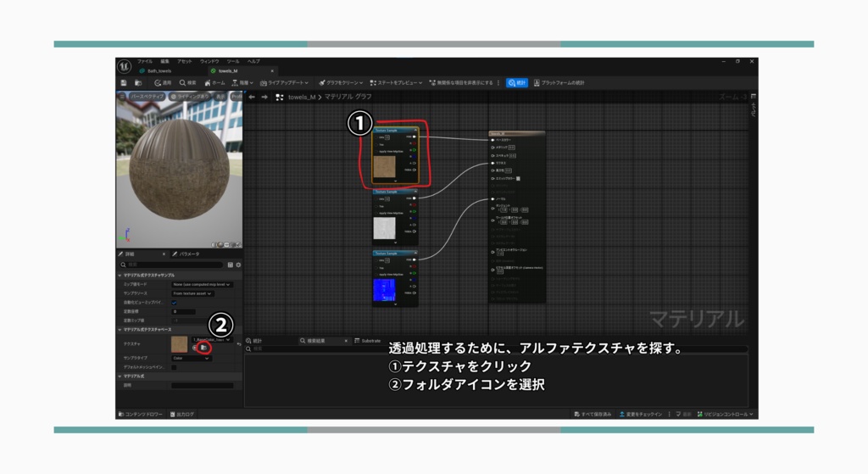Click the texture asset thumbnail in Details
This screenshot has height=474, width=868.
click(180, 344)
